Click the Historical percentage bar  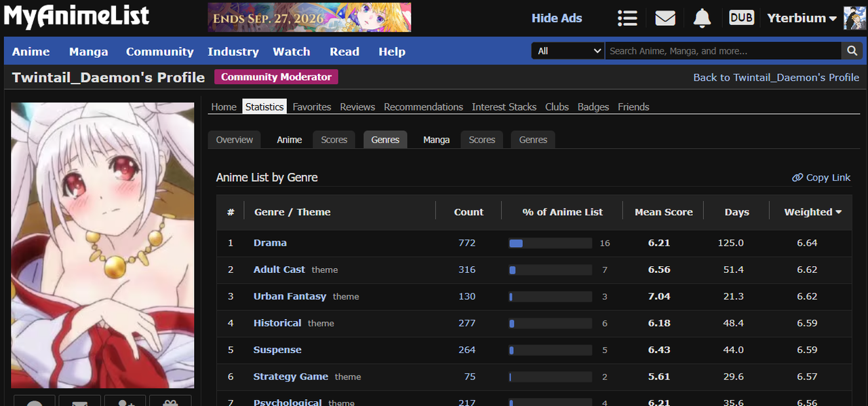[551, 323]
